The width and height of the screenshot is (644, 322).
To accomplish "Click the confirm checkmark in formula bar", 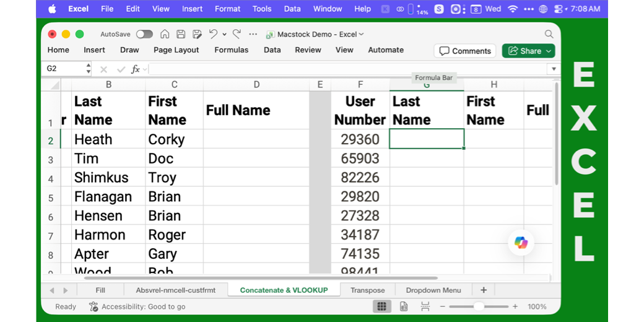I will 121,69.
